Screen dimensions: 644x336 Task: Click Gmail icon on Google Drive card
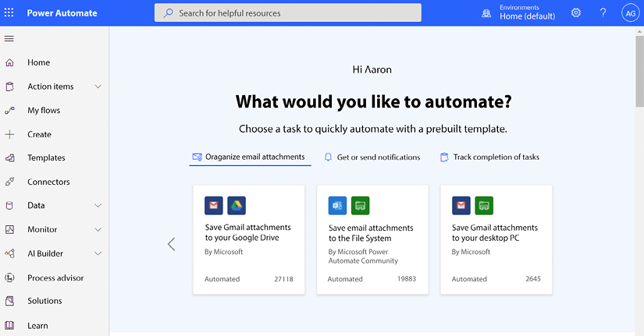[x=214, y=206]
